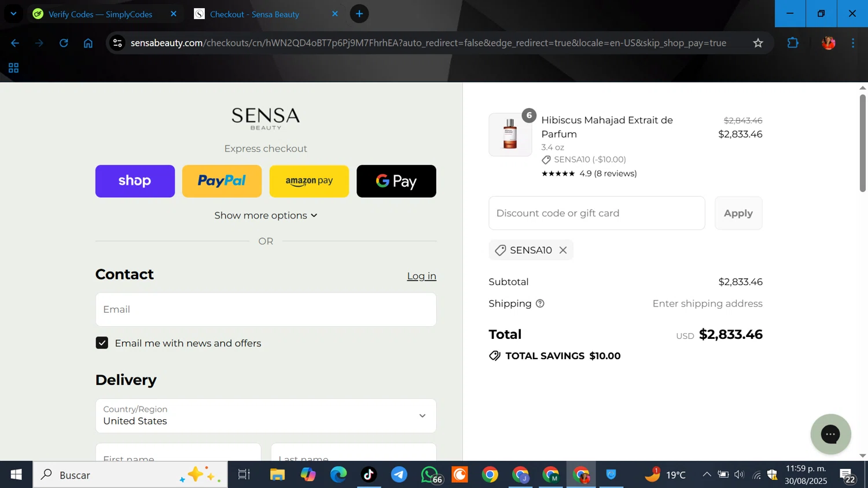
Task: Click the Last name field
Action: [354, 452]
